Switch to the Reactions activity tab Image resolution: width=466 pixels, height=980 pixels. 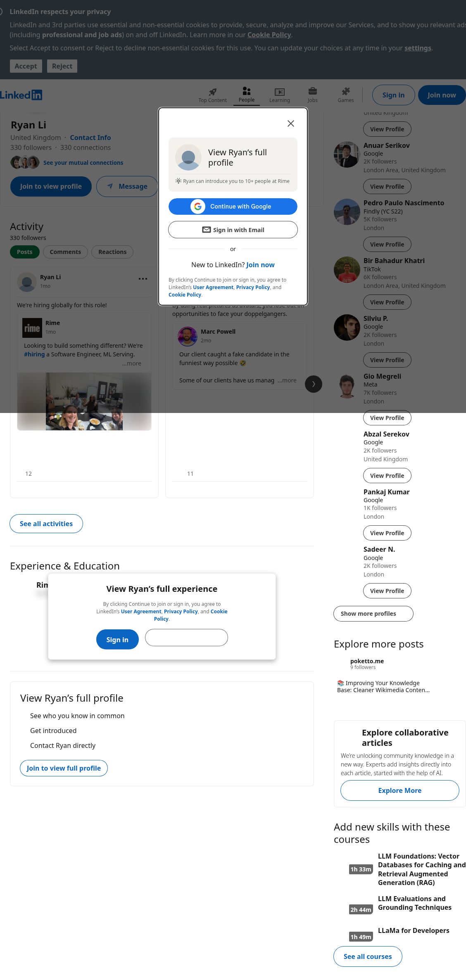112,252
